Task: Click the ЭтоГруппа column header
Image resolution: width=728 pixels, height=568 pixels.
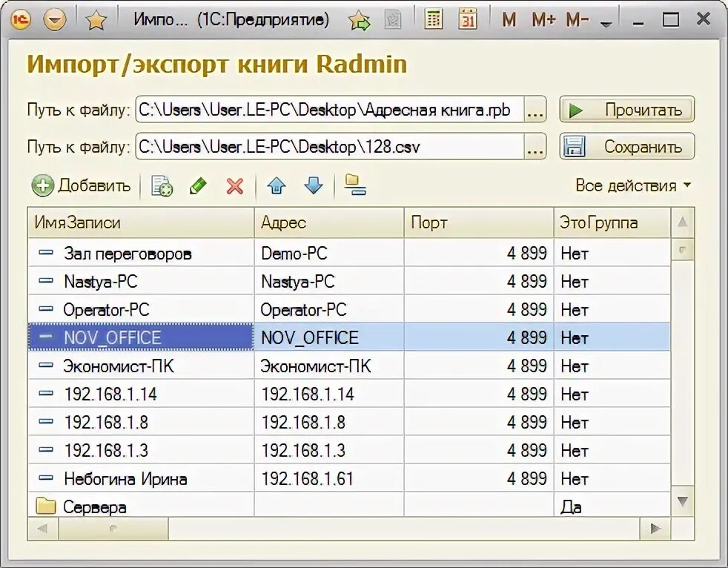Action: [612, 222]
